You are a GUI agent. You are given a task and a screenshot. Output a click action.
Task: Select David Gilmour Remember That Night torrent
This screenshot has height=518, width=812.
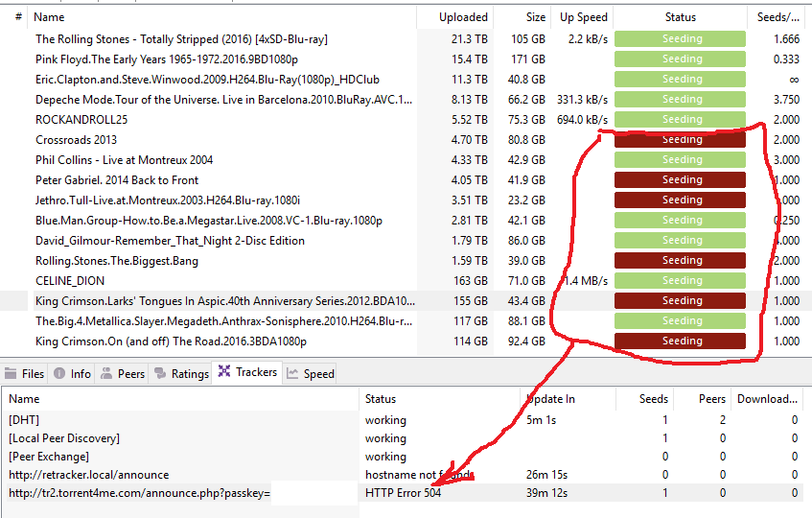[170, 241]
